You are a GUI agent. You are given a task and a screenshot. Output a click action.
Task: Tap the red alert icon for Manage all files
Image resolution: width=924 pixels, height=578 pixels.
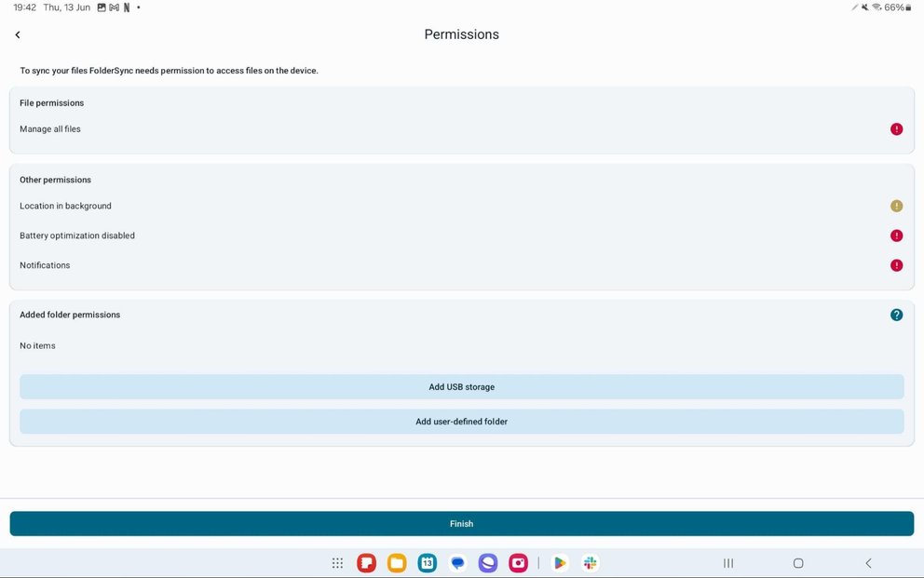click(x=896, y=129)
